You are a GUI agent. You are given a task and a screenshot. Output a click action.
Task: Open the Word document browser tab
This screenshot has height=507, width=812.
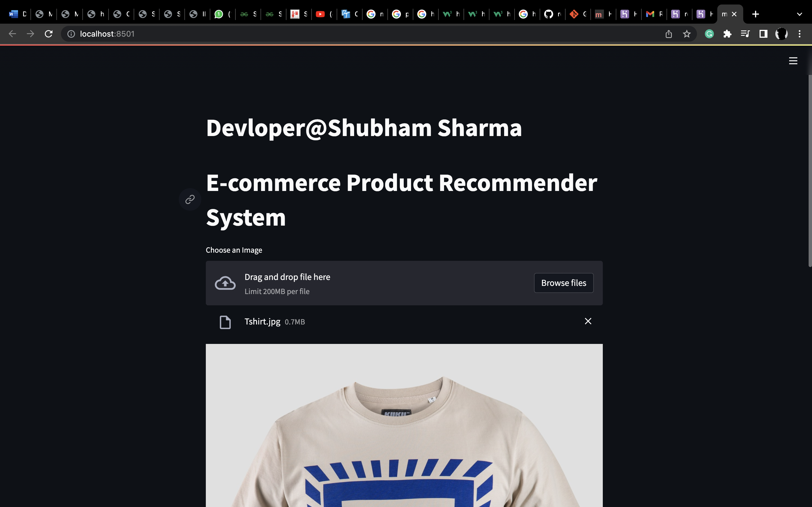click(14, 14)
